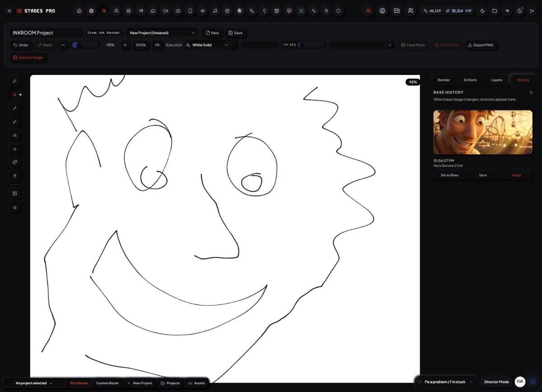Open the rendered cartoon man history thumbnail
Viewport: 542px width, 392px height.
coord(483,132)
